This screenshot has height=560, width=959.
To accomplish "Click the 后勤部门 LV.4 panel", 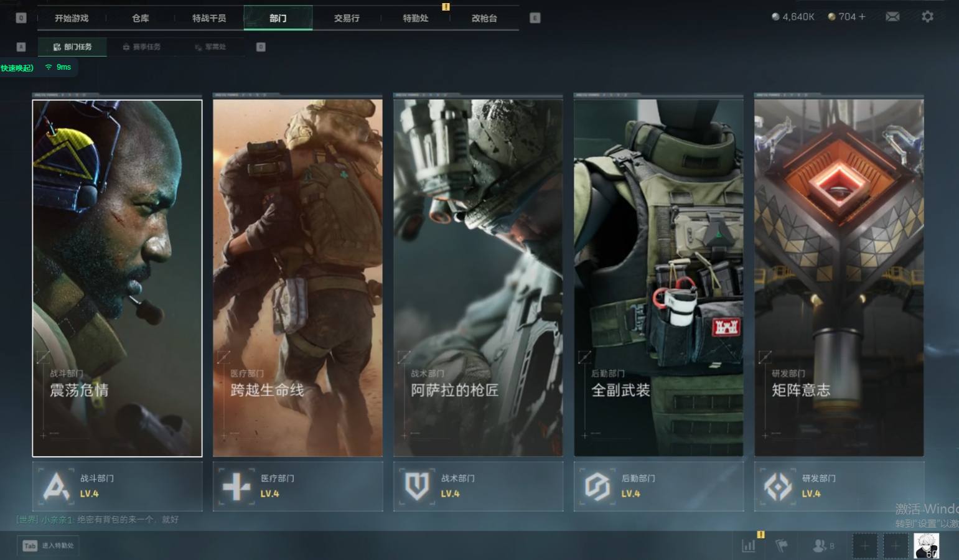I will pyautogui.click(x=658, y=486).
